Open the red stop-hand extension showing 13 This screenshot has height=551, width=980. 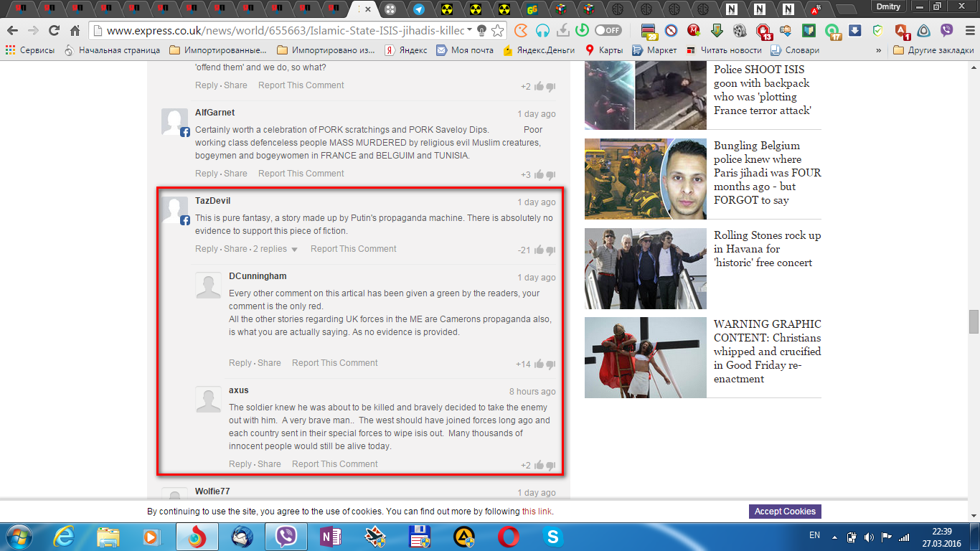[763, 31]
